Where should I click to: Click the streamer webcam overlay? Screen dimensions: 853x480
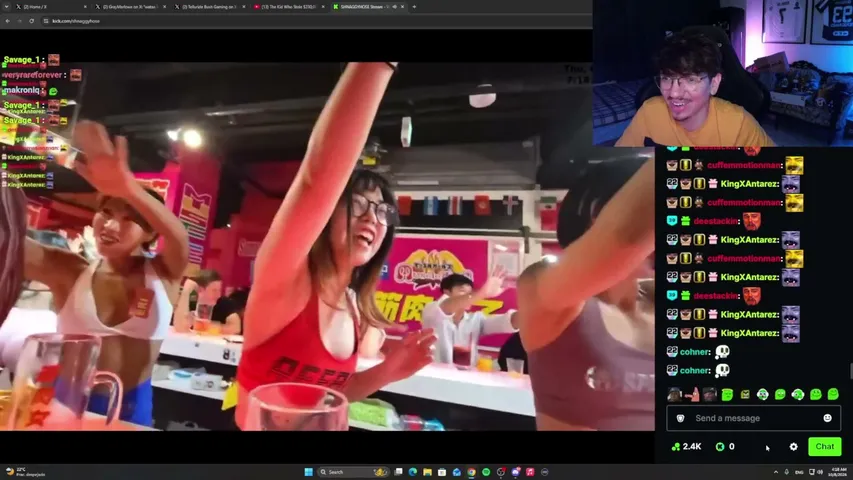722,73
